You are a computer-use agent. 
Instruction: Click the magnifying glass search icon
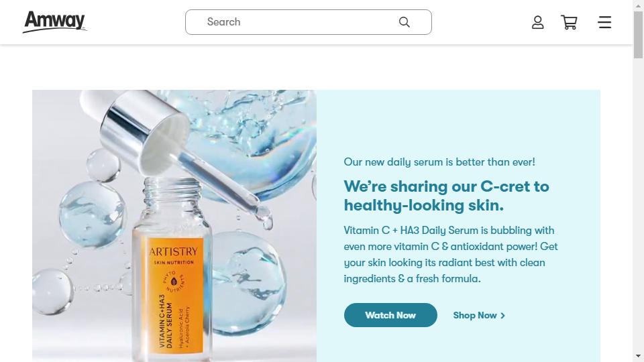point(404,22)
